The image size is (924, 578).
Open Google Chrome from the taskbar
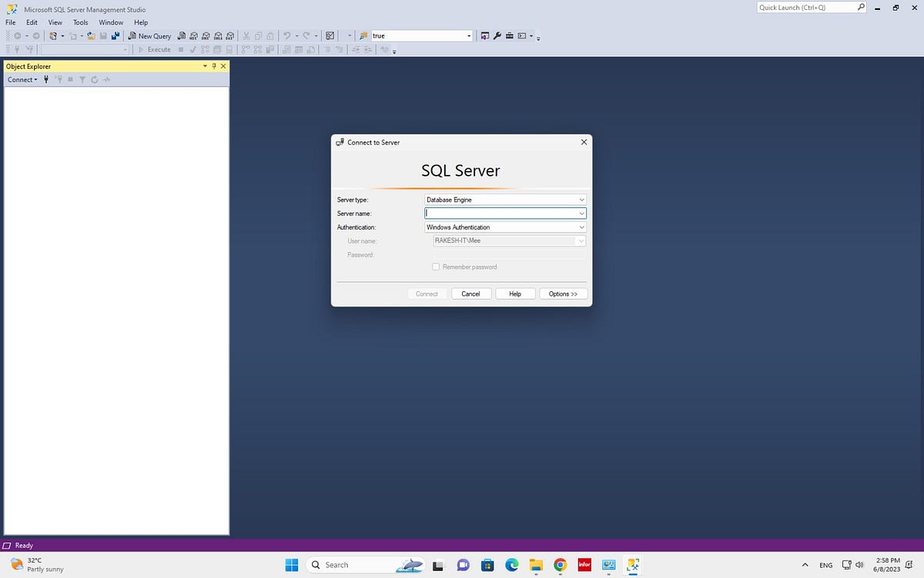tap(561, 565)
